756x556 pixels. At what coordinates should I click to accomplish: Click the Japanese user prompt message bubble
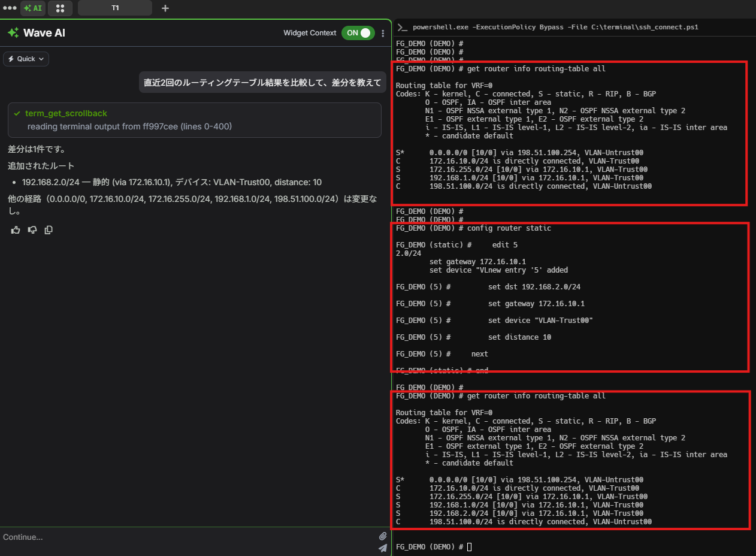click(262, 83)
